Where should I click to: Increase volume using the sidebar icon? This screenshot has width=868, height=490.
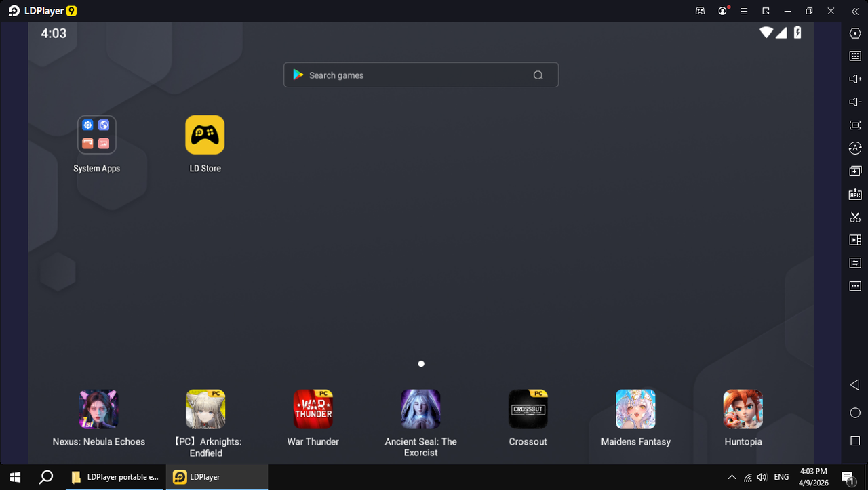855,79
